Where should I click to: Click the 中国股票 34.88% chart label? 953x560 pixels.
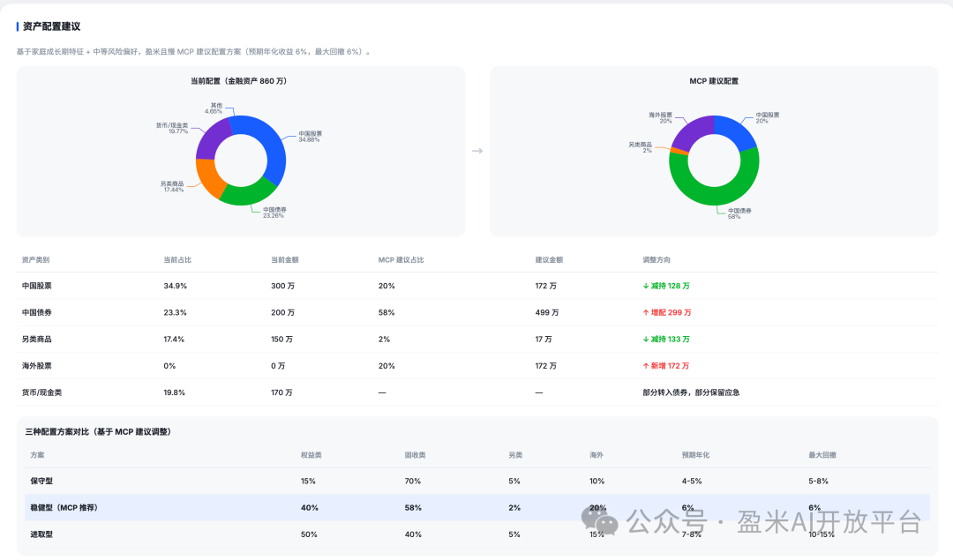[x=310, y=137]
